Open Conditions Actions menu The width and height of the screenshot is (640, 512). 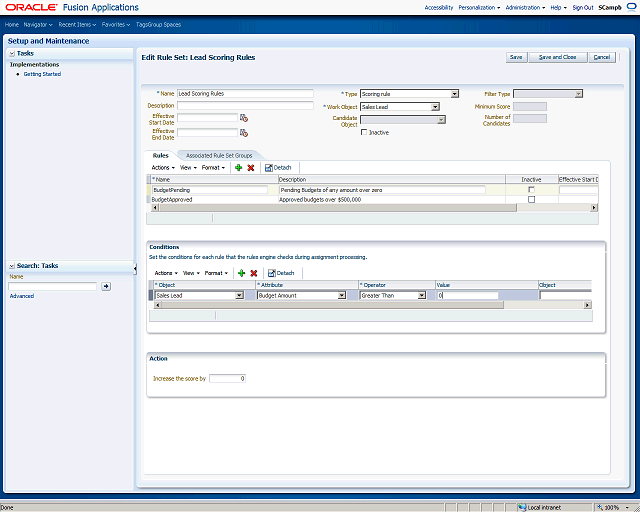click(x=166, y=273)
